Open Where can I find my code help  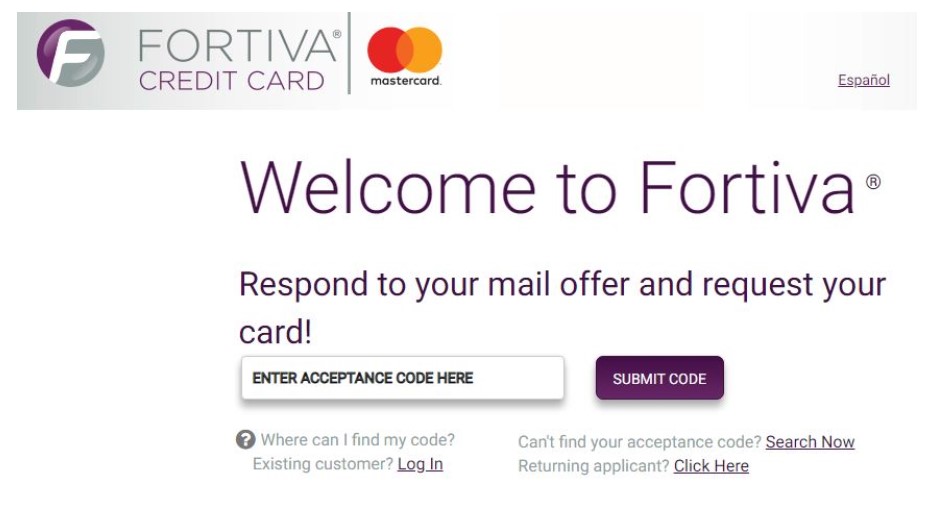click(358, 440)
